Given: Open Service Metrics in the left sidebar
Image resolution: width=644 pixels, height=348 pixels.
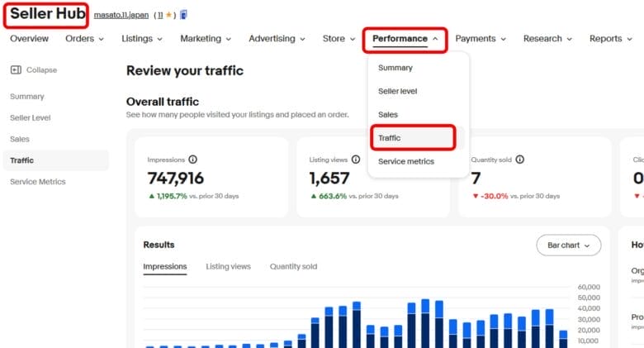Looking at the screenshot, I should tap(37, 181).
